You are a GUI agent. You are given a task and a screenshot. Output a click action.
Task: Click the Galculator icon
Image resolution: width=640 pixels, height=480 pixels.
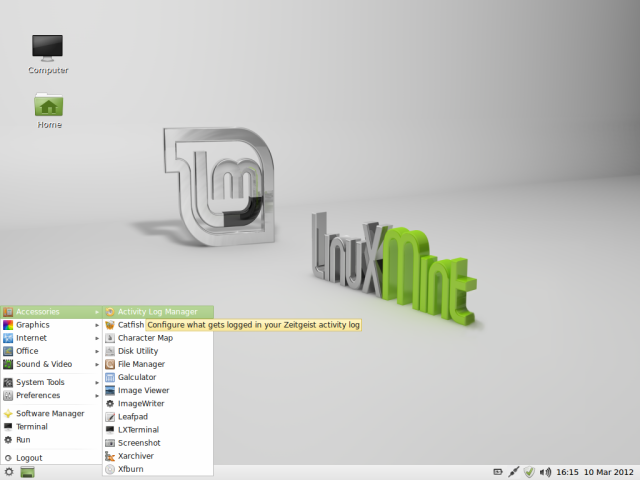(x=110, y=377)
